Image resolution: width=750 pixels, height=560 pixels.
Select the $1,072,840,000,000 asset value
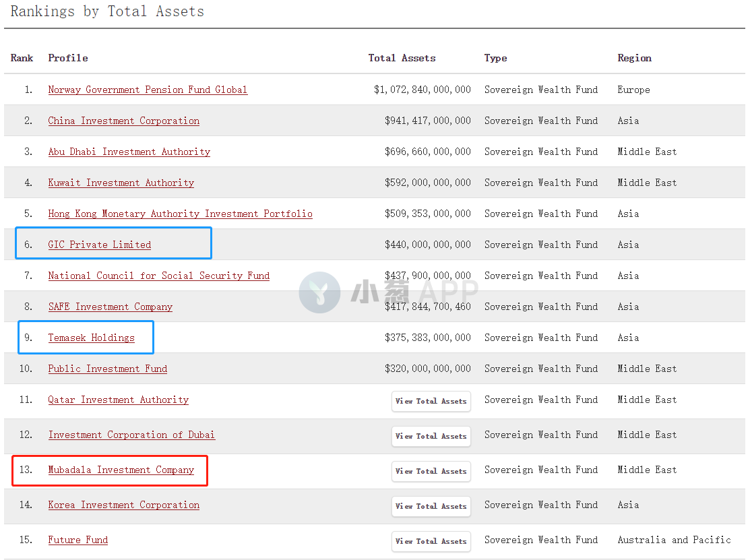point(423,90)
